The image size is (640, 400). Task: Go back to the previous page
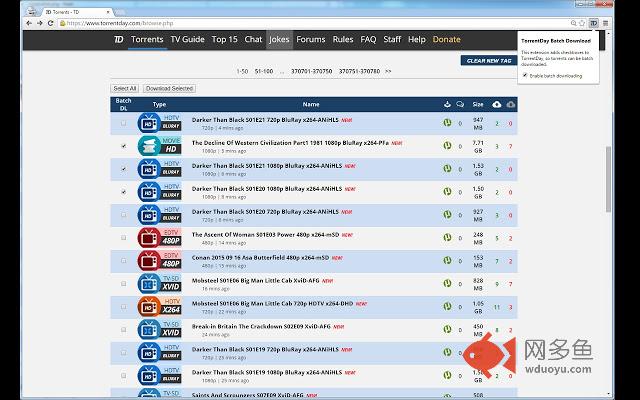click(29, 23)
